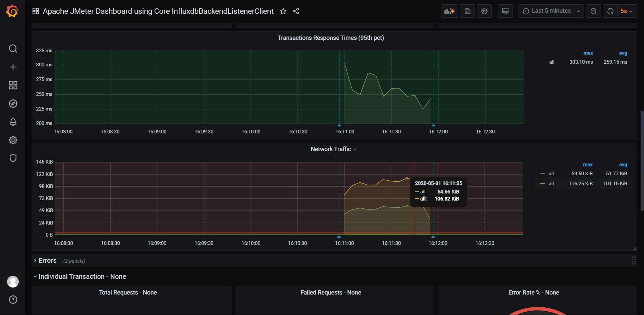
Task: Open Transactions Response Times panel title
Action: pos(331,38)
